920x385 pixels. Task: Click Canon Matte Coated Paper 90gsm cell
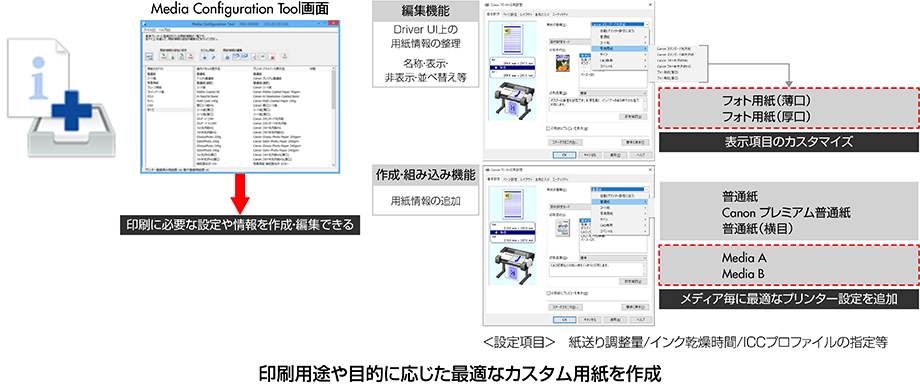point(276,92)
